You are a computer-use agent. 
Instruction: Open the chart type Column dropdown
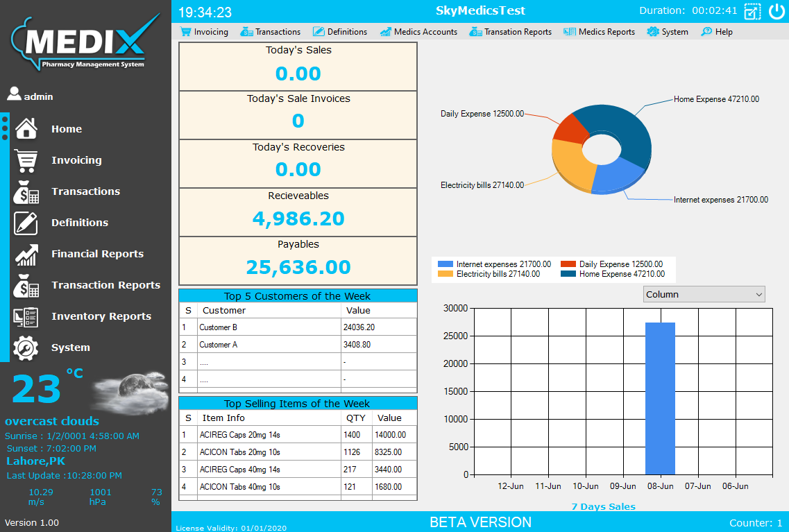click(704, 294)
